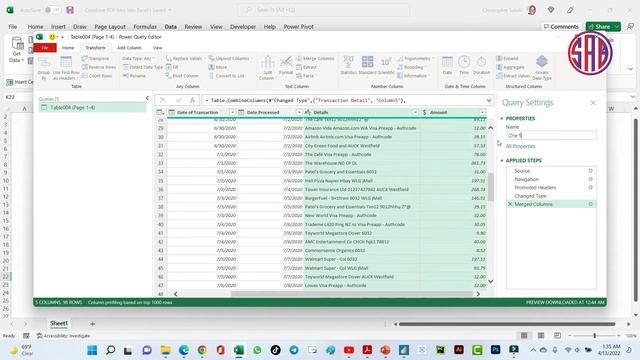
Task: Click the Excel Share button
Action: [603, 27]
